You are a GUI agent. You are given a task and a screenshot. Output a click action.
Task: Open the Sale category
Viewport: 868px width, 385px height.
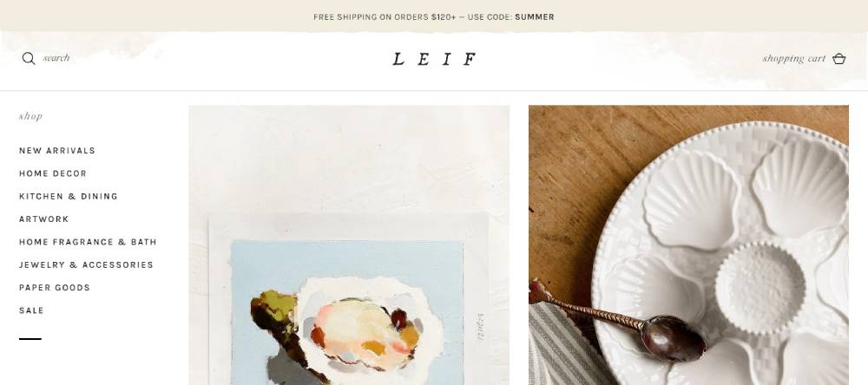click(31, 310)
